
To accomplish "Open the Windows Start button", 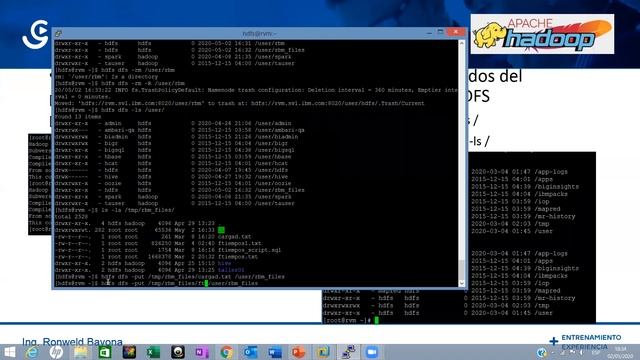I will coord(9,352).
